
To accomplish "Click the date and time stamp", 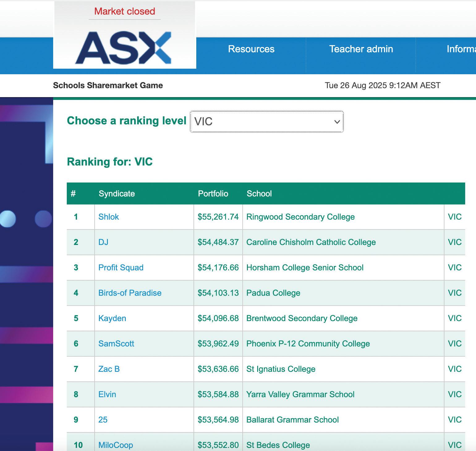I will coord(383,85).
